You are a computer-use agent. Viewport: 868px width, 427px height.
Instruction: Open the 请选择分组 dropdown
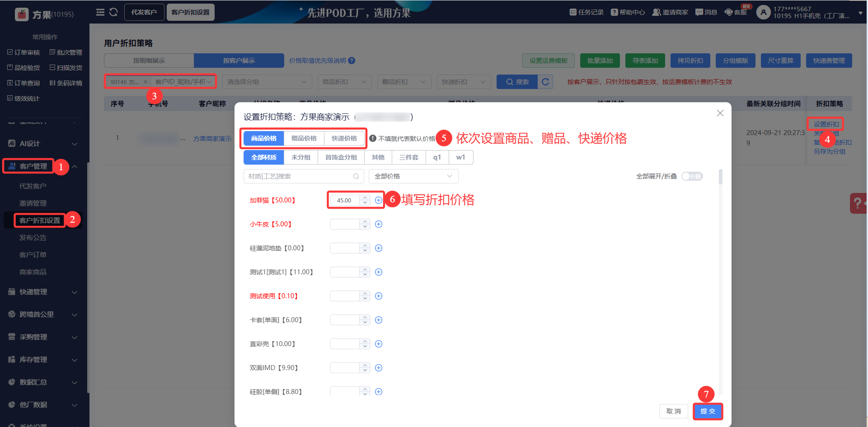click(267, 82)
